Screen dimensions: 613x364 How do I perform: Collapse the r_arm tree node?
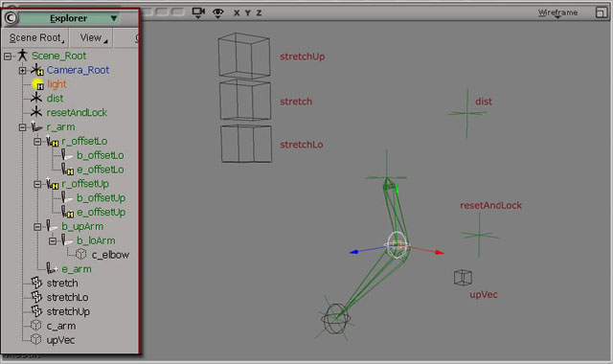tap(22, 127)
